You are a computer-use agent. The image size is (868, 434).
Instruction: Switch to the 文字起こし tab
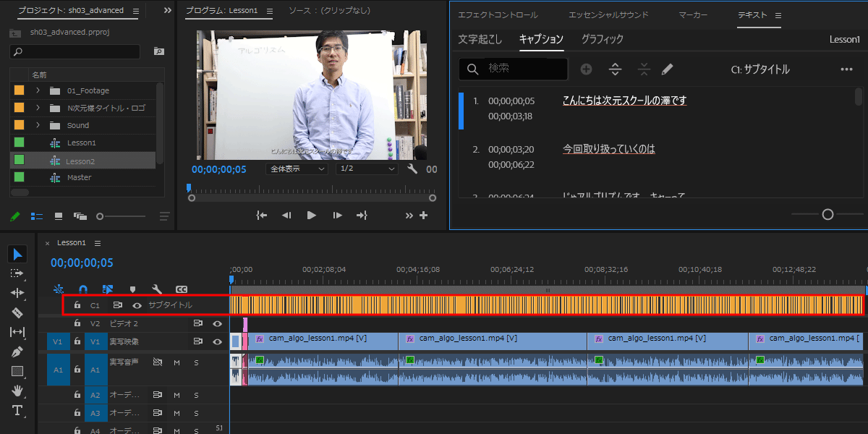480,39
